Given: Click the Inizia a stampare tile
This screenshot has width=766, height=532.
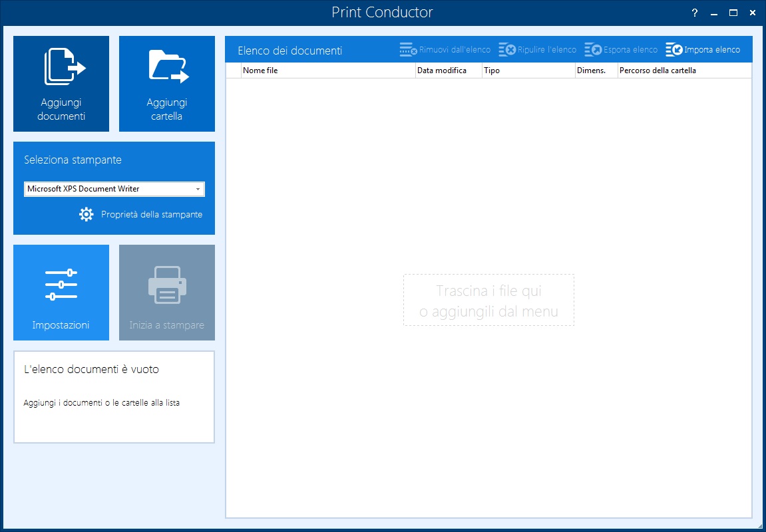Looking at the screenshot, I should click(x=166, y=293).
